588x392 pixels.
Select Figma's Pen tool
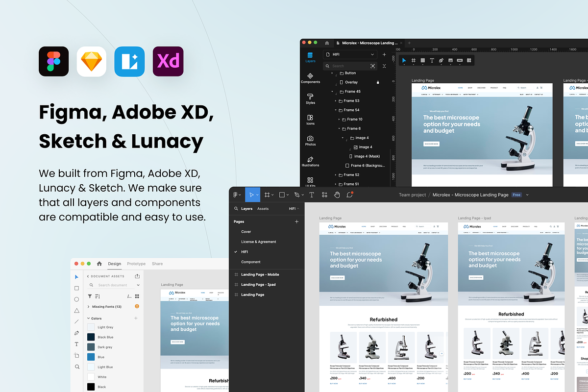[297, 195]
